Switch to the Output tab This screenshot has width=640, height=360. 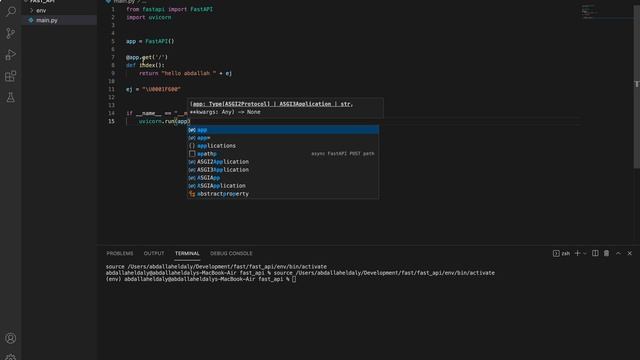coord(154,253)
